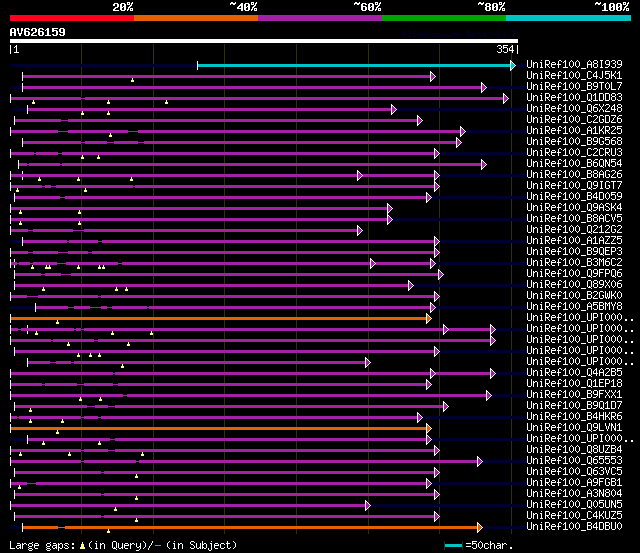This screenshot has height=553, width=640.
Task: Open the UniRef100_A3N804 hit label
Action: pos(574,494)
